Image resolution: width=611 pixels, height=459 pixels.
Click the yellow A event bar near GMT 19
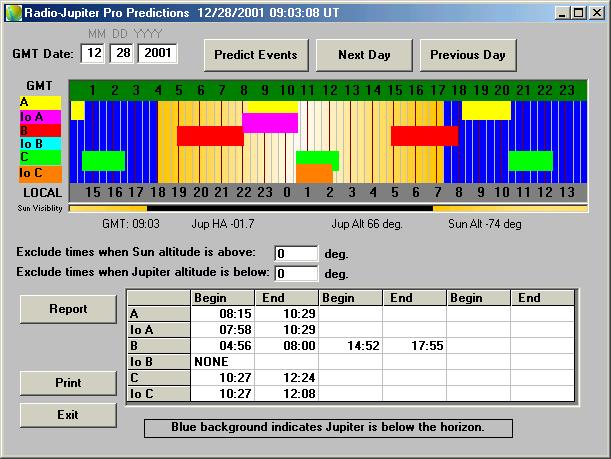click(x=486, y=110)
